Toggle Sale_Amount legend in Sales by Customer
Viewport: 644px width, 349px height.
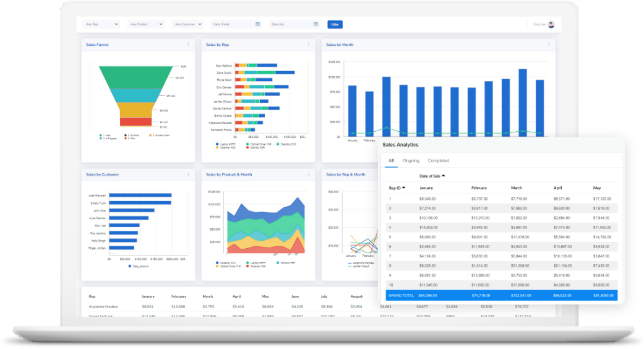click(139, 267)
